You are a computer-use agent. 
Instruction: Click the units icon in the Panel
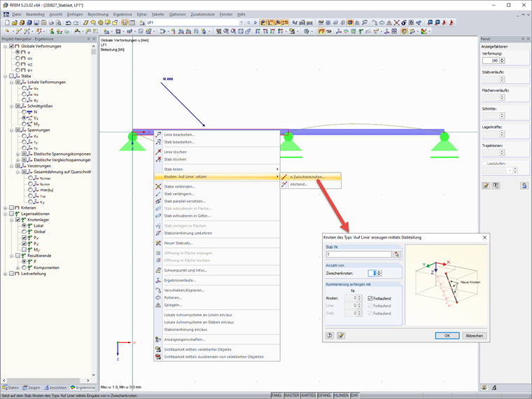(496, 185)
